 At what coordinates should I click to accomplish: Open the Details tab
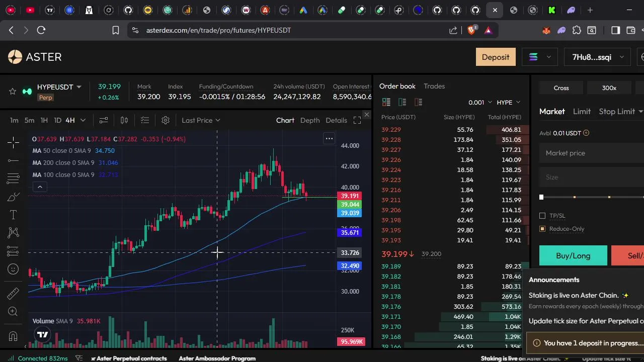(x=337, y=120)
